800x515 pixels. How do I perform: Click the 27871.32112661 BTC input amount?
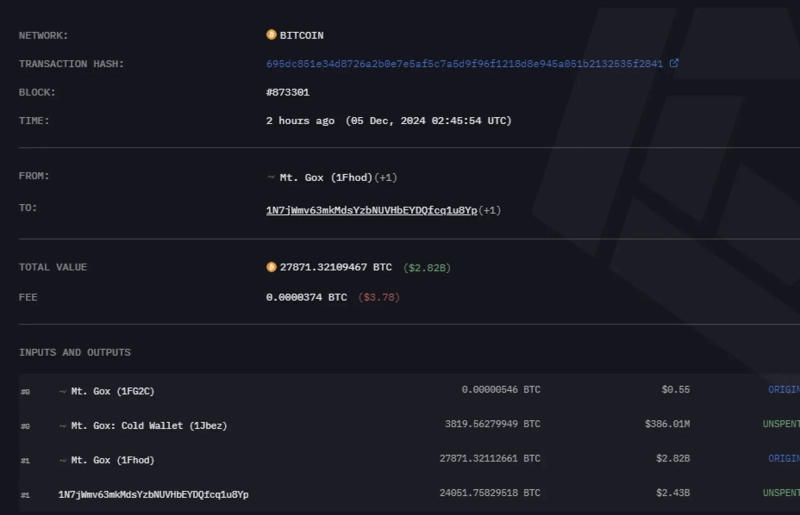pos(489,459)
